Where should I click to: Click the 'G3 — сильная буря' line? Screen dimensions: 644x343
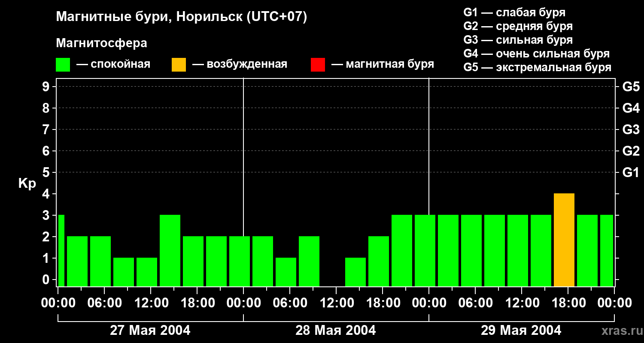click(x=518, y=40)
